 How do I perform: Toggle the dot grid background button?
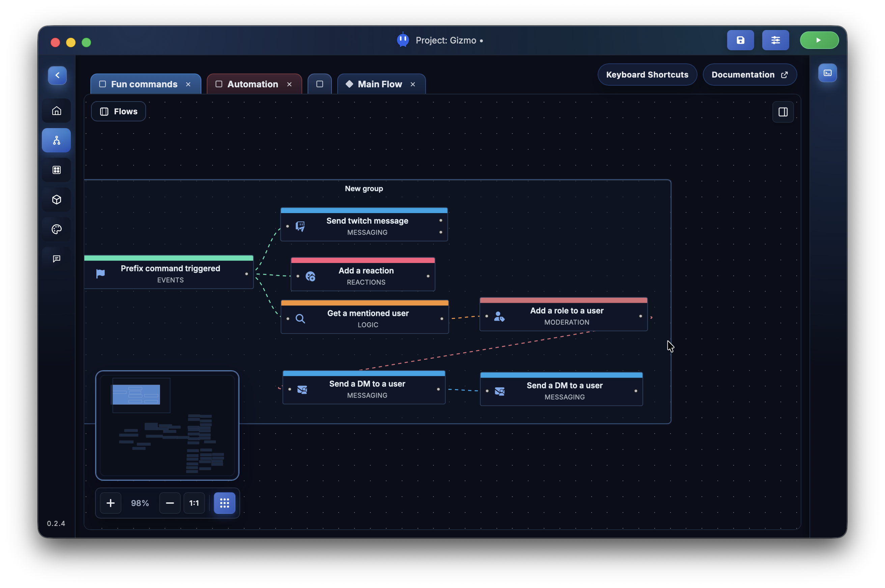click(224, 503)
